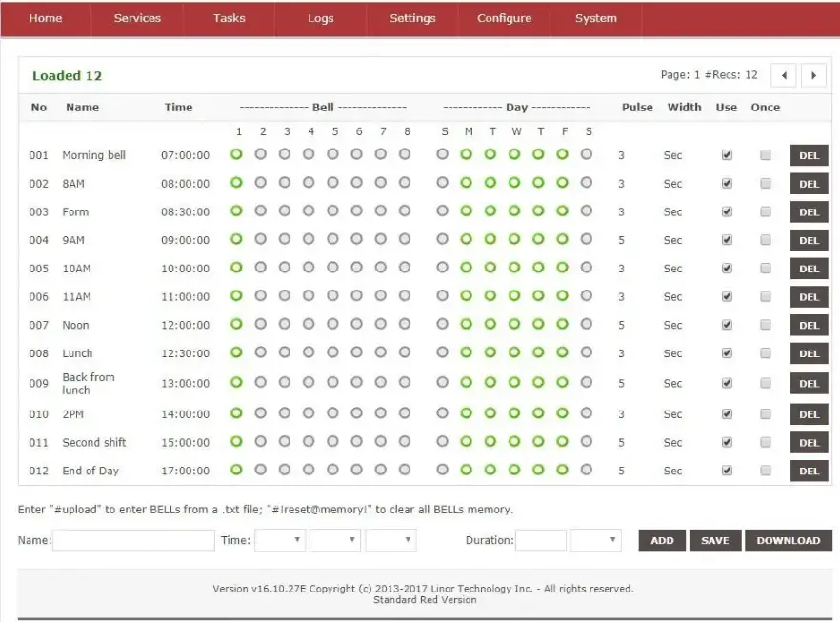Viewport: 840px width, 622px height.
Task: Open the Duration units dropdown
Action: click(595, 540)
